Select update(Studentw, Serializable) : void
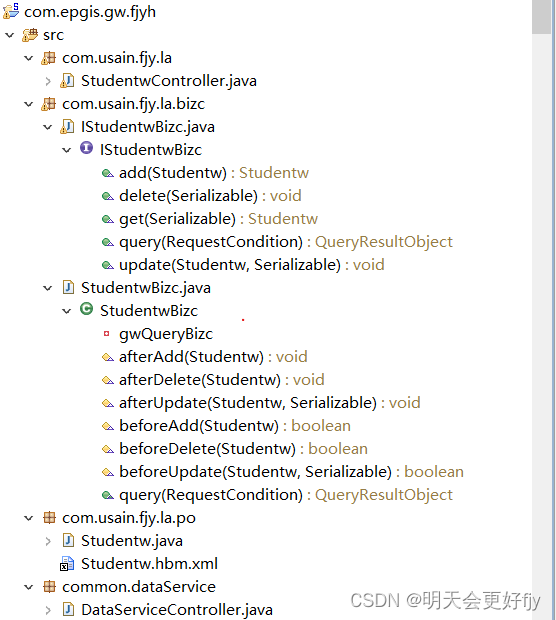The width and height of the screenshot is (556, 620). point(252,265)
